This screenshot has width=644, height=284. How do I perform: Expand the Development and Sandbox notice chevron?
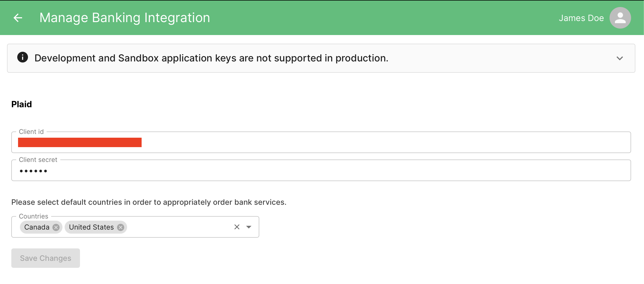coord(620,58)
